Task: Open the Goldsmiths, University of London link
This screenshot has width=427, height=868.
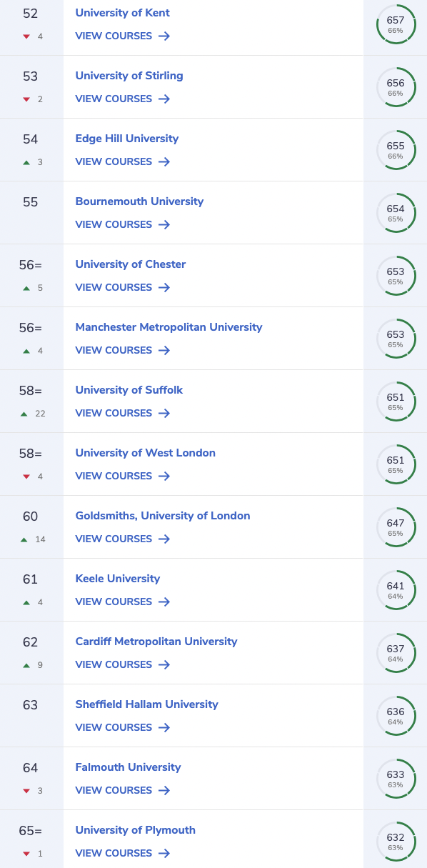Action: [163, 516]
